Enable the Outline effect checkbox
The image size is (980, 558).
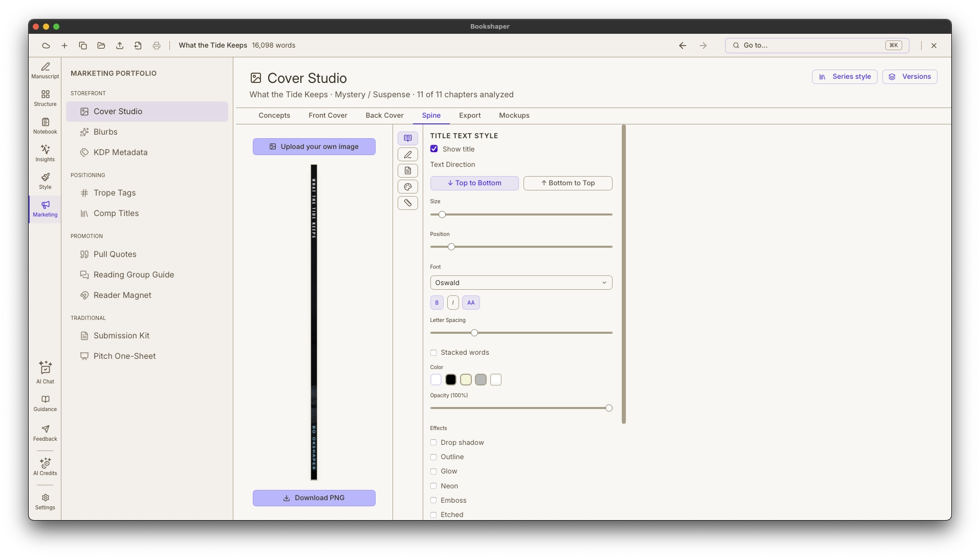coord(433,457)
